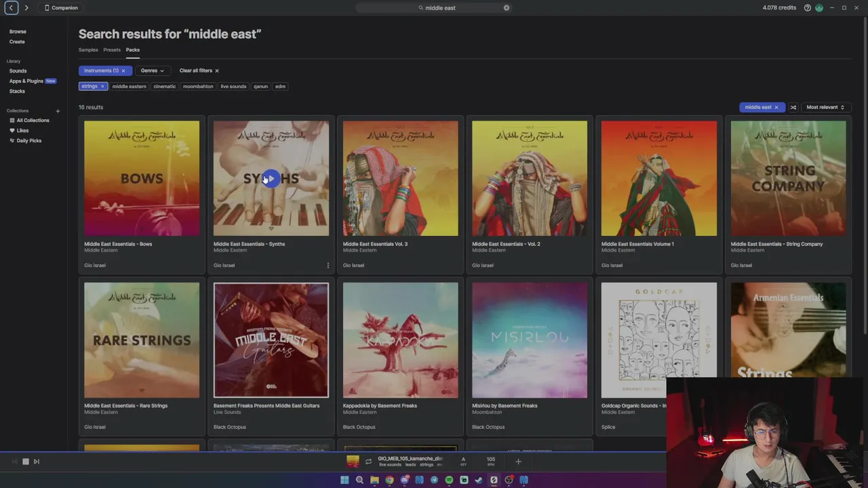Toggle the middle eastern tag
This screenshot has width=868, height=488.
[129, 86]
